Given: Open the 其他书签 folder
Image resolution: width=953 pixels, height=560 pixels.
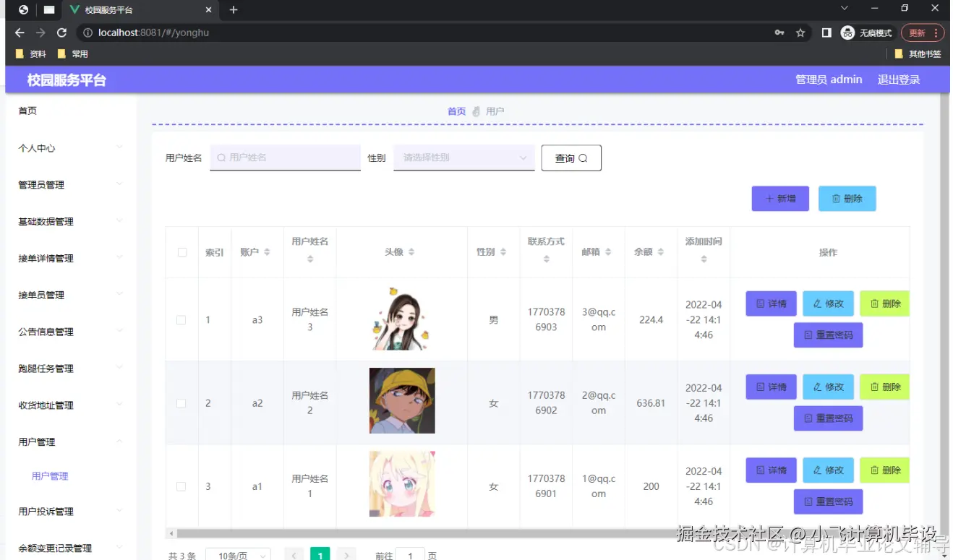Looking at the screenshot, I should point(918,53).
